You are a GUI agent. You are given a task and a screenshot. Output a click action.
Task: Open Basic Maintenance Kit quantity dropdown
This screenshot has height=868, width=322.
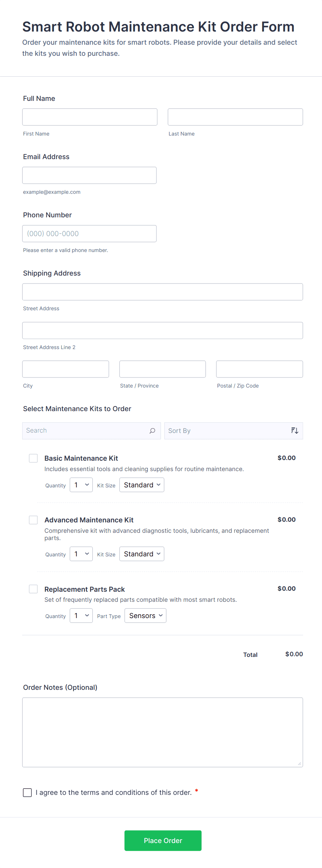pyautogui.click(x=81, y=485)
